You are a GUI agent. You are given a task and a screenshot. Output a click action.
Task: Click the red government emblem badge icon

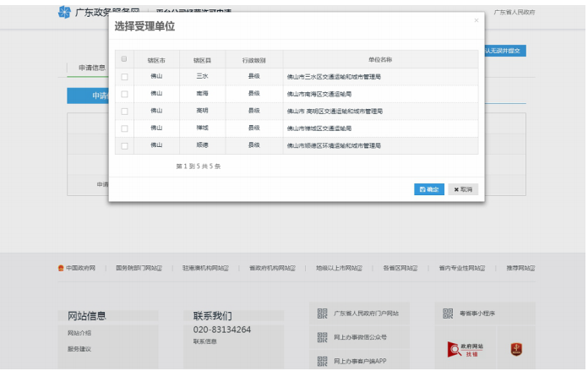(514, 348)
